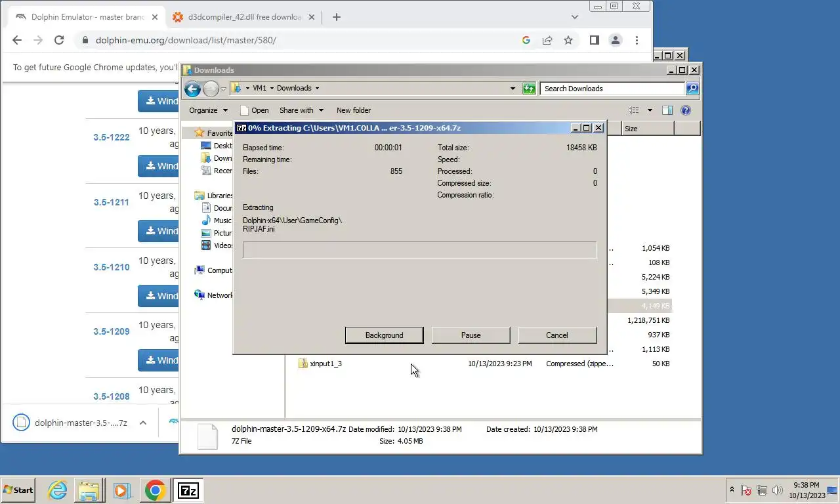Click the Chrome address bar URL

(186, 40)
